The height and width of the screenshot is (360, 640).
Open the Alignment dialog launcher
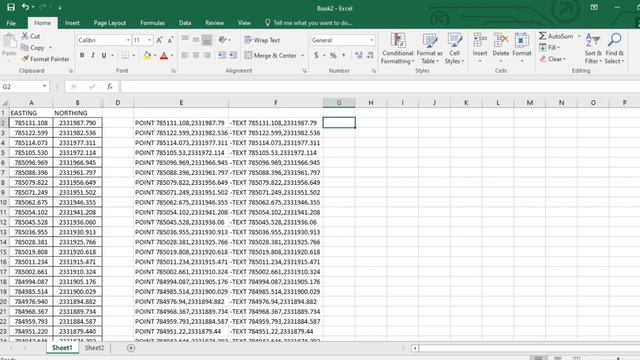pos(304,71)
